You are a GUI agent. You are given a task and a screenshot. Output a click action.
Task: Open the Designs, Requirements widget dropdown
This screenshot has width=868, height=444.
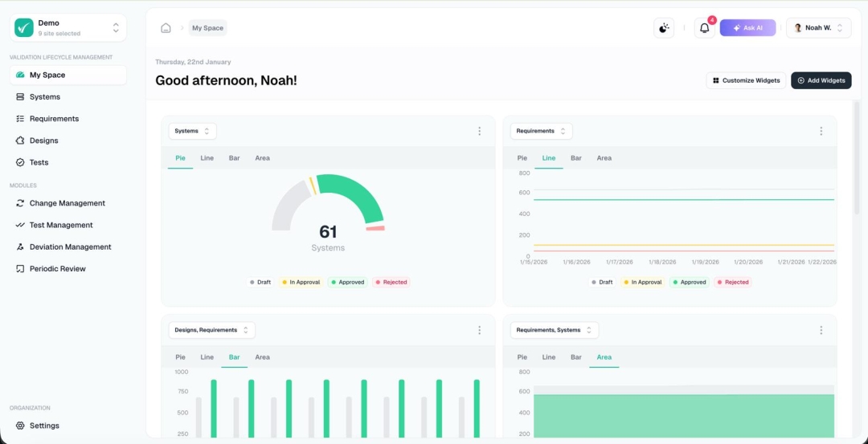tap(211, 330)
